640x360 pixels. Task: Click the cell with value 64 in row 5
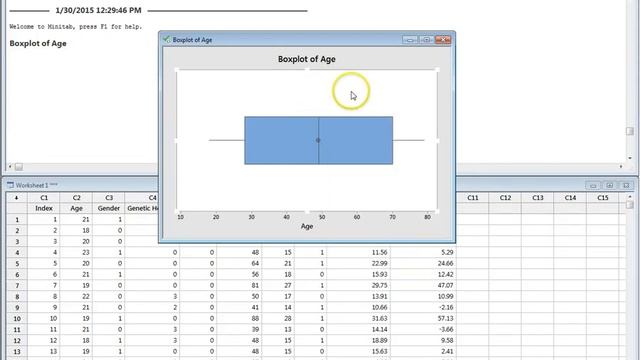239,263
